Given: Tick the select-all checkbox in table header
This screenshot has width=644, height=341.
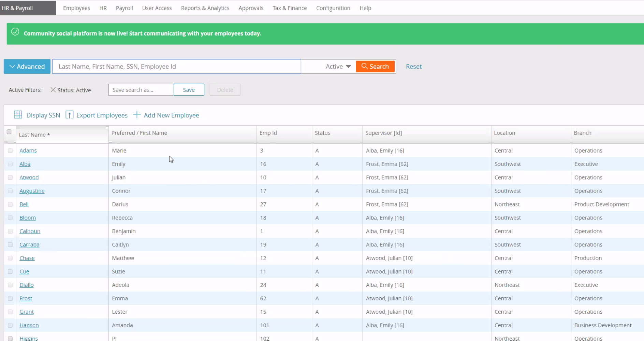Looking at the screenshot, I should (9, 132).
